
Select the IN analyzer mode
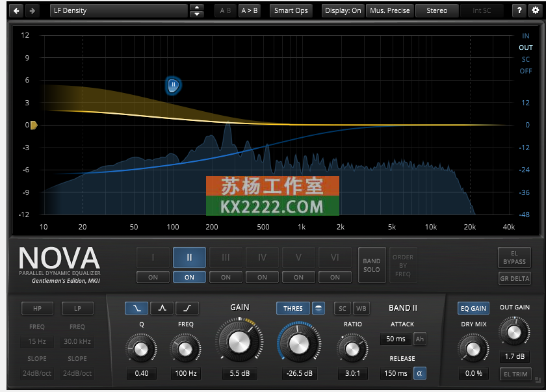[525, 36]
